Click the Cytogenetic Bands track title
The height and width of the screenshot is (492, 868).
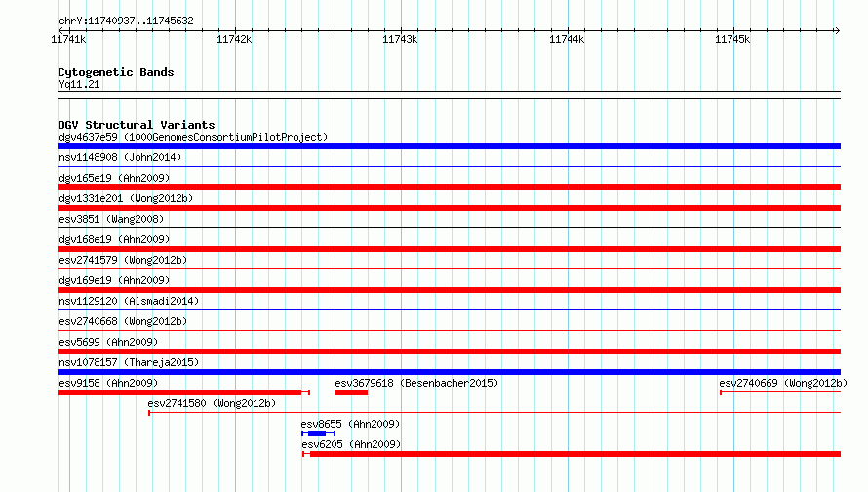(116, 72)
